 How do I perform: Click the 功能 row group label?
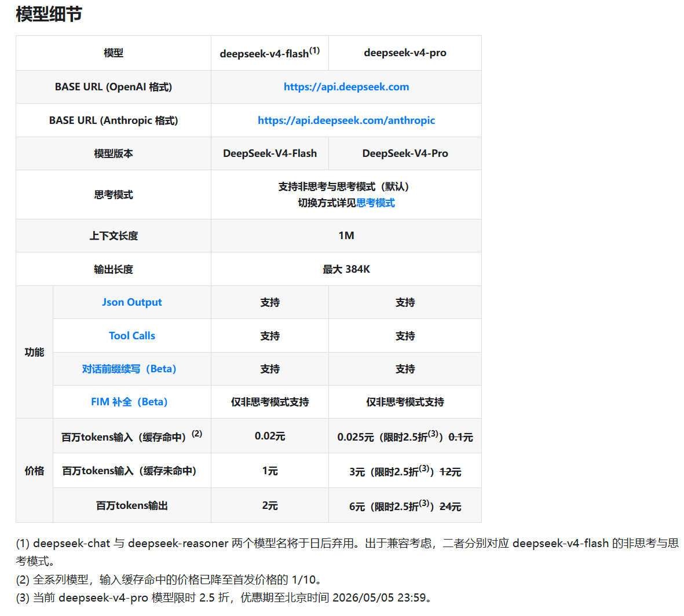coord(34,352)
